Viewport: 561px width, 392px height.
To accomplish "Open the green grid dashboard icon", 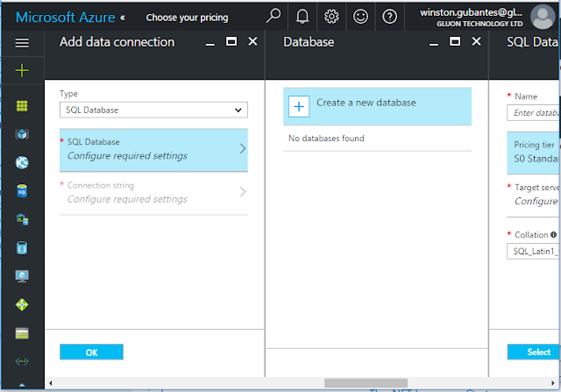I will [x=22, y=106].
